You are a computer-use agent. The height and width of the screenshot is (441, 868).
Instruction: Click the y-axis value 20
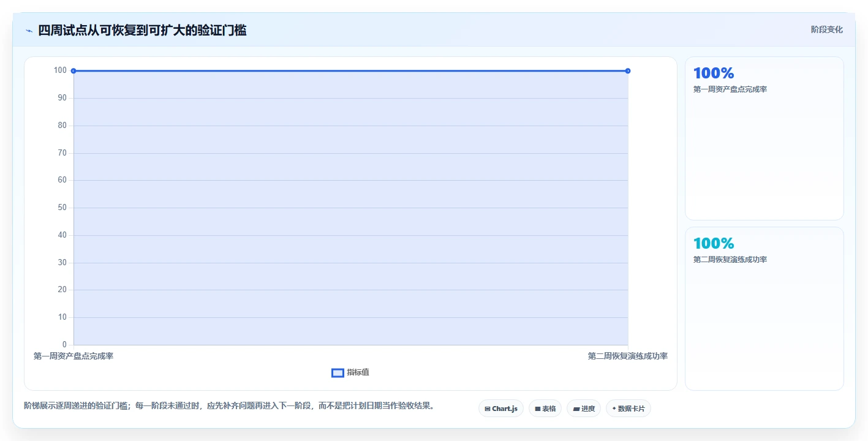click(62, 289)
